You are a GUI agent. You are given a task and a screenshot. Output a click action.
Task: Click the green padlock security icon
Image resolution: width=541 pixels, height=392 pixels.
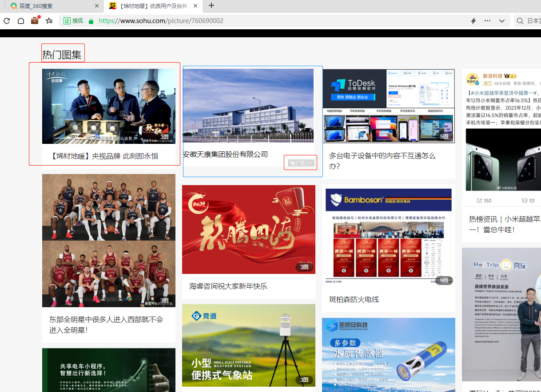91,21
